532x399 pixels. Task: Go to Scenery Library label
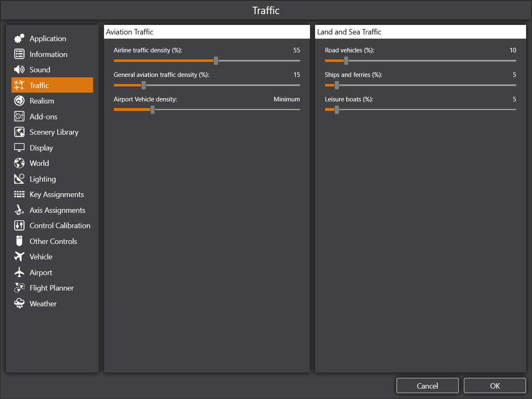(x=54, y=132)
